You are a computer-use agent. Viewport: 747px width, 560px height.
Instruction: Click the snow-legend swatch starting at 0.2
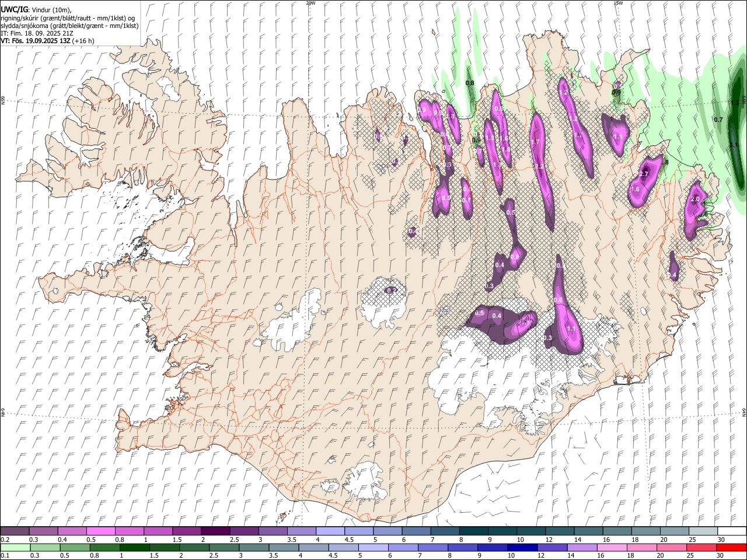click(15, 531)
